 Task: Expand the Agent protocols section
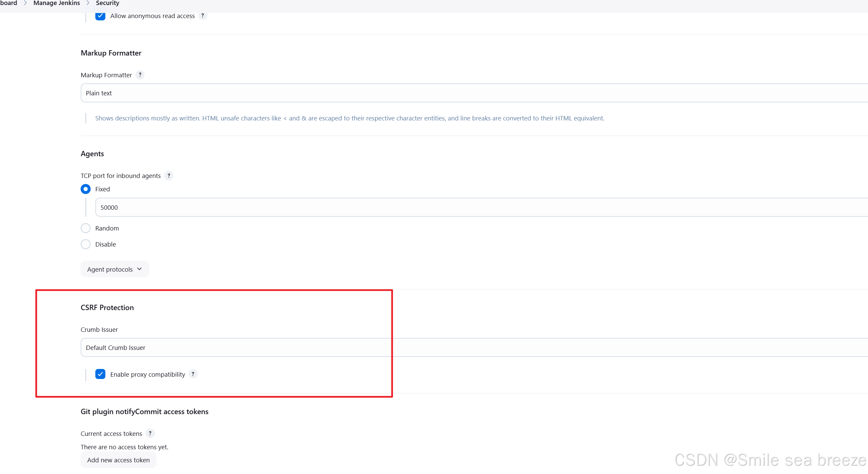pos(114,269)
